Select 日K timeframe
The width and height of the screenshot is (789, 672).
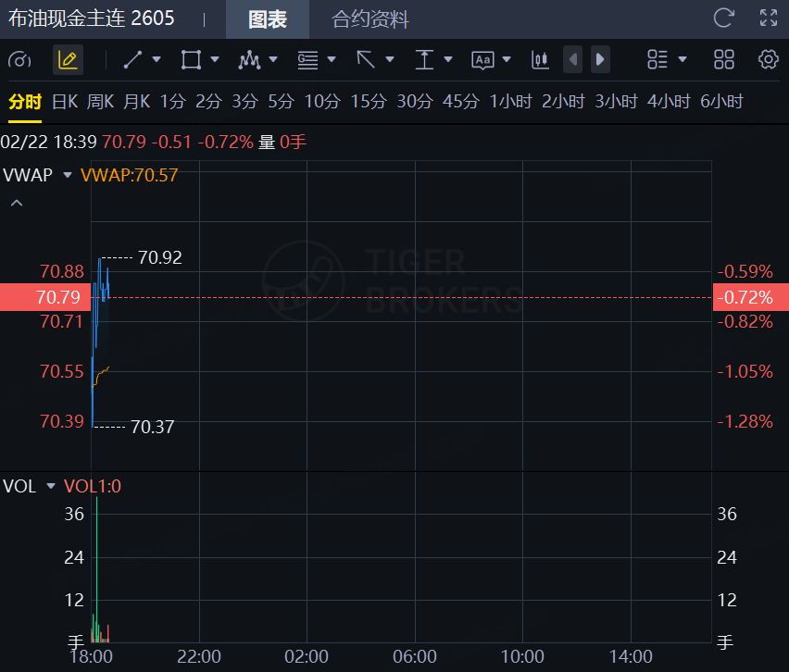[x=65, y=102]
